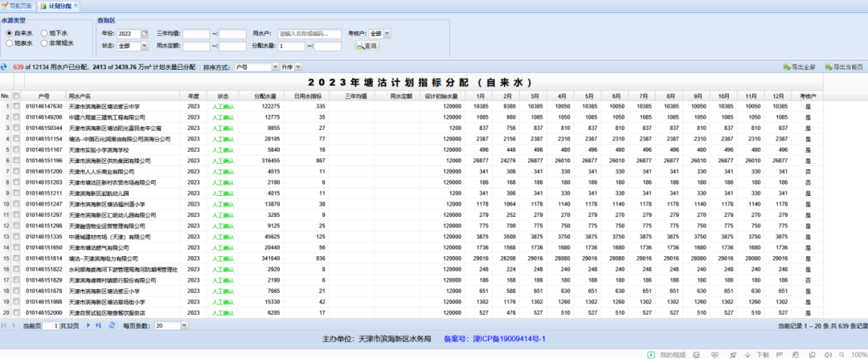
Task: Click the 分配水量 minimum field containing 1
Action: pyautogui.click(x=292, y=46)
